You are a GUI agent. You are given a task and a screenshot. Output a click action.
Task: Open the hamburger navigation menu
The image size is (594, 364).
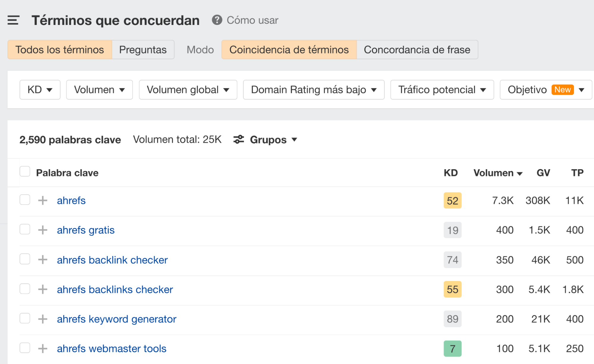[x=13, y=20]
